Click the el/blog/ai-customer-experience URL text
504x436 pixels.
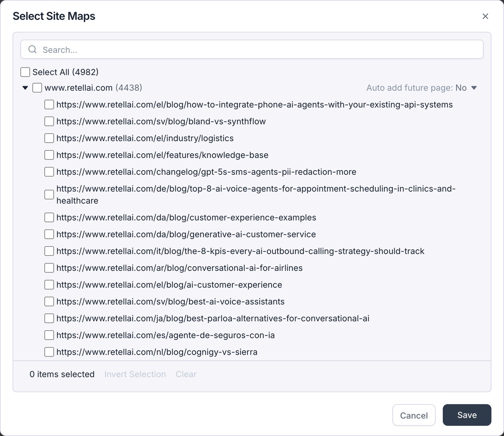coord(169,285)
